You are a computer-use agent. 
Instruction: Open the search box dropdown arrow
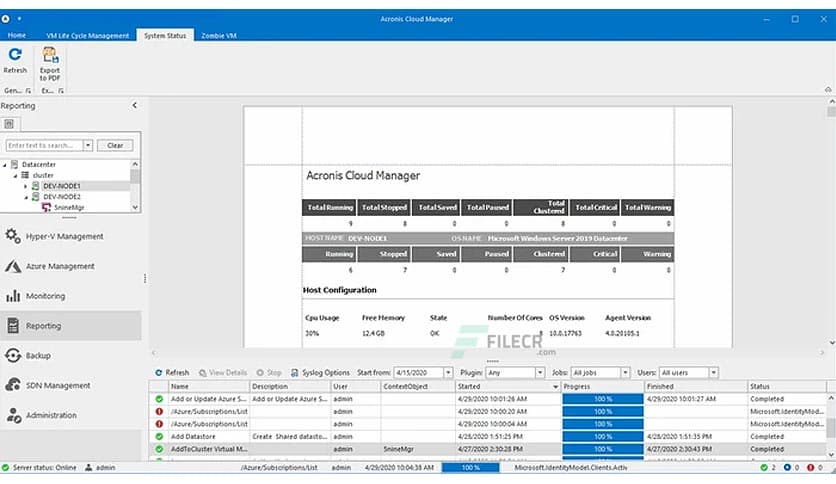88,145
